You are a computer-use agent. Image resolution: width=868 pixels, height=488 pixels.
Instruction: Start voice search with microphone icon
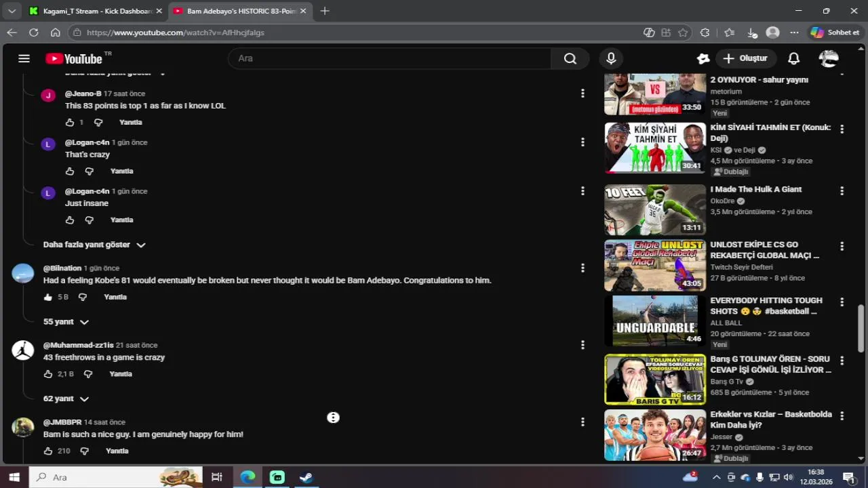611,58
